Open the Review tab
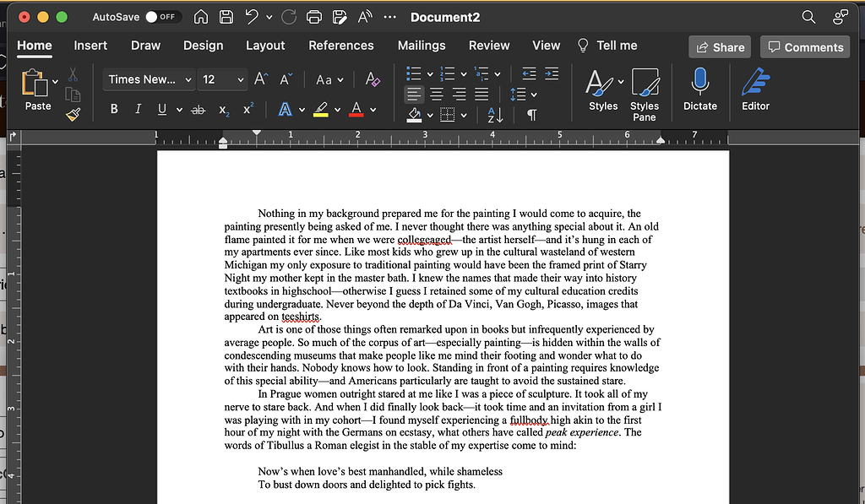Image resolution: width=865 pixels, height=504 pixels. (x=489, y=46)
